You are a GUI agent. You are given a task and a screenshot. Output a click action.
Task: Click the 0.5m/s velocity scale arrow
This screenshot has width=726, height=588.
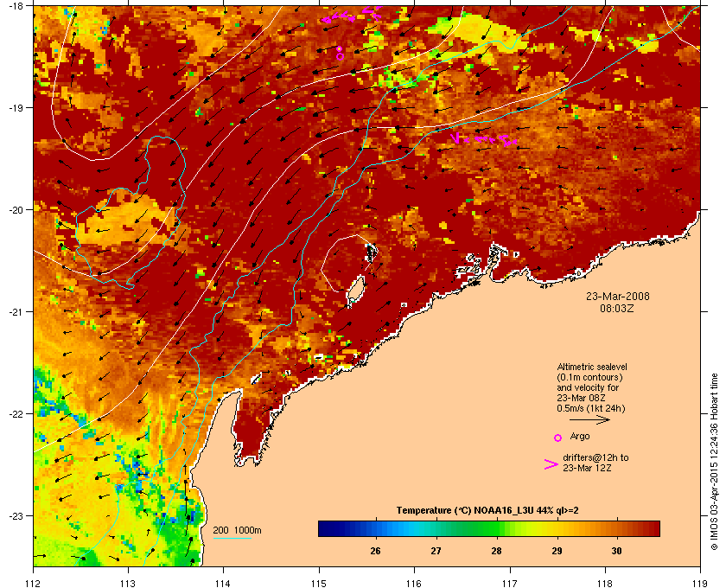(589, 420)
